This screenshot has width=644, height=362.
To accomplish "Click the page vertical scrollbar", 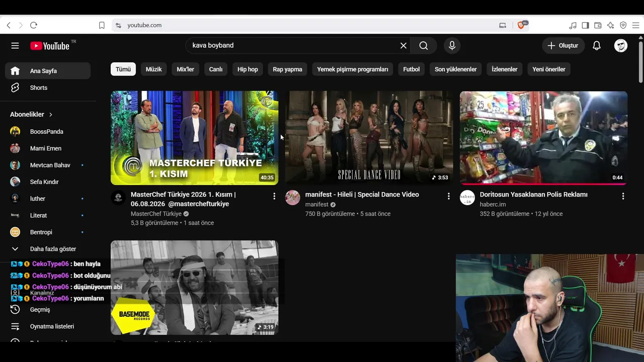I will coord(640,61).
